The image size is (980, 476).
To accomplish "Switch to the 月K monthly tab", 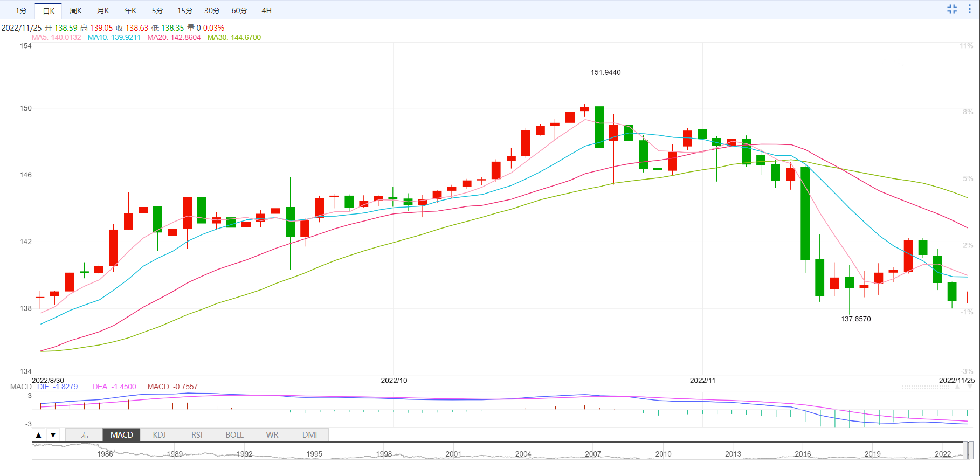I will point(103,11).
